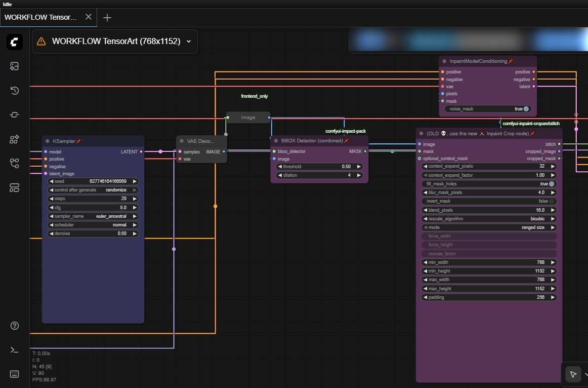Click the ComfyUI logo in the sidebar
The image size is (588, 388).
coord(14,42)
